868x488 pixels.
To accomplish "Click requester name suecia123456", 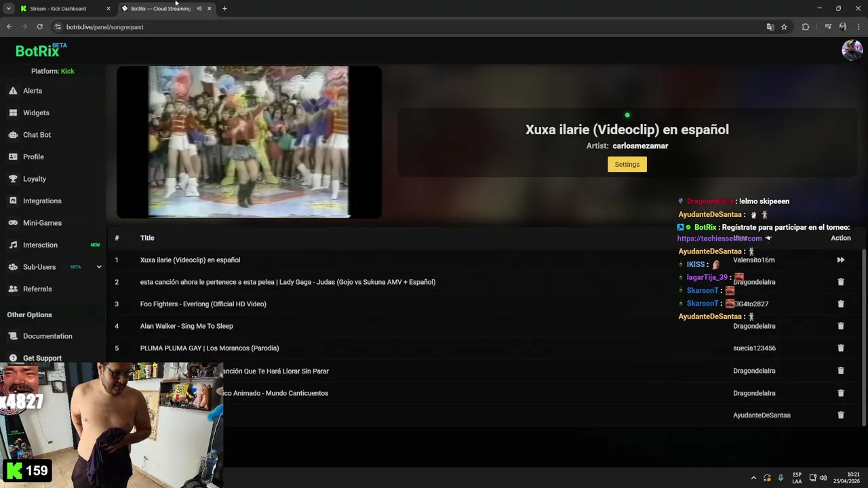I will pyautogui.click(x=754, y=348).
